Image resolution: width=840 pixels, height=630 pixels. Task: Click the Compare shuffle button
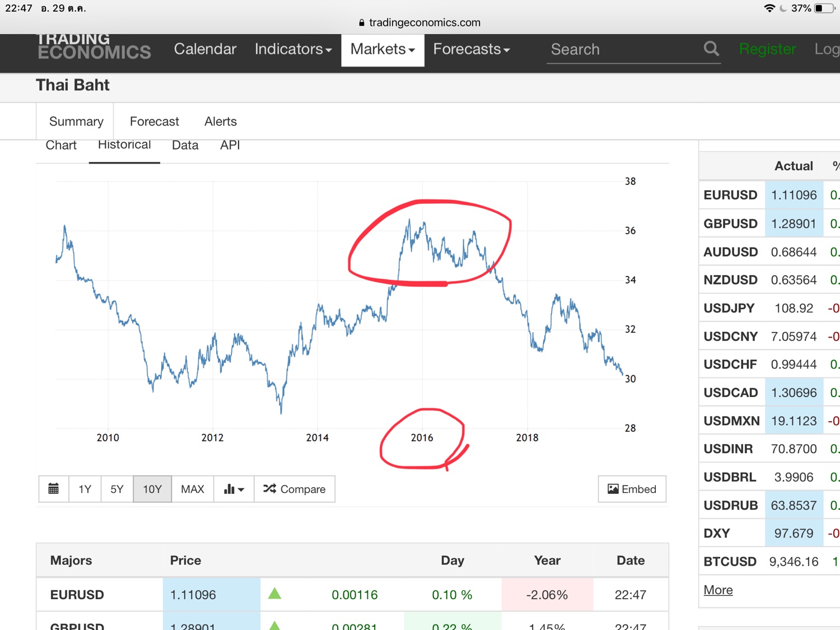click(x=295, y=489)
